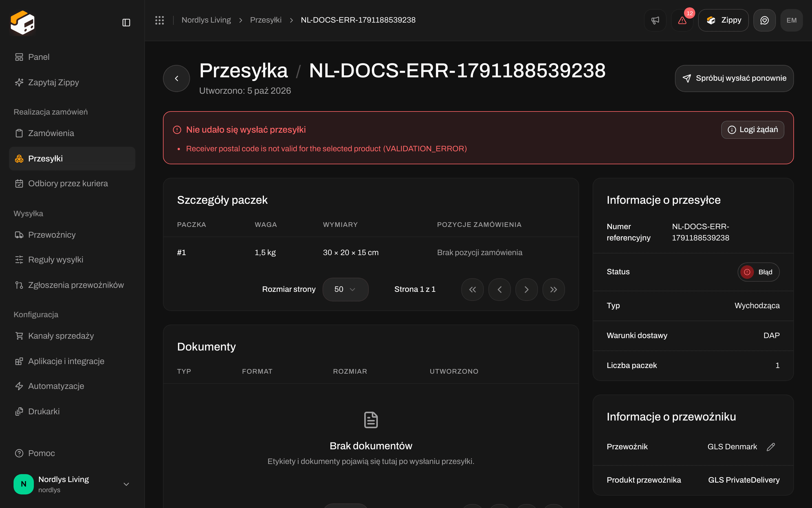
Task: Open the announcements megaphone icon
Action: 655,20
